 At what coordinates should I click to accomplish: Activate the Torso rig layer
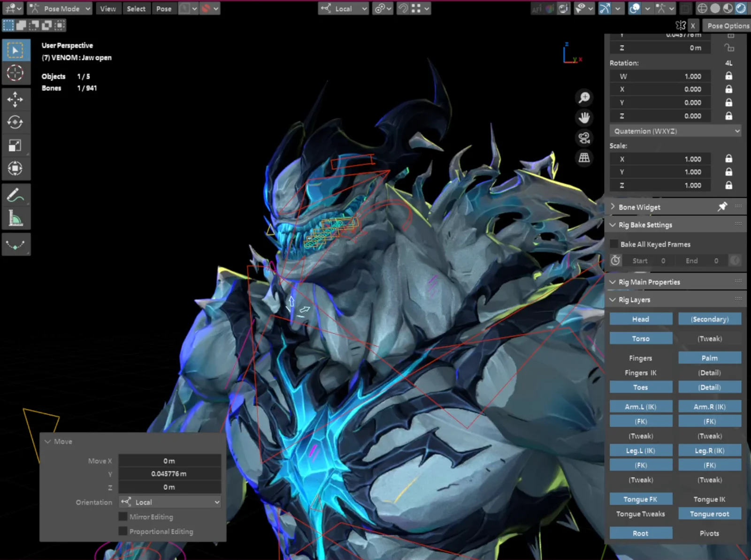point(641,338)
